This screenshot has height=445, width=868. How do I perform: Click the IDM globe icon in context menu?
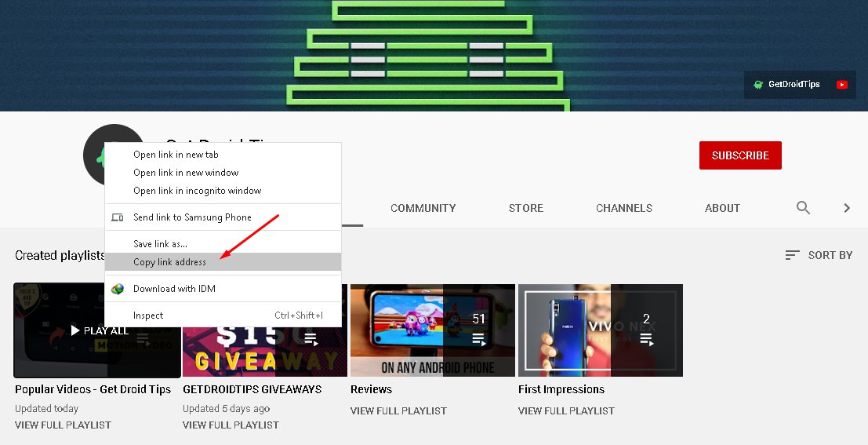(x=118, y=289)
